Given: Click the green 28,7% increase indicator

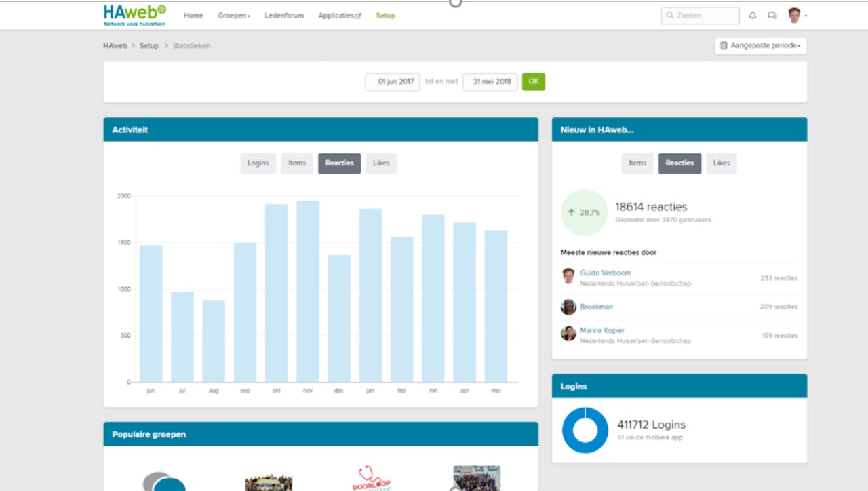Looking at the screenshot, I should 584,212.
